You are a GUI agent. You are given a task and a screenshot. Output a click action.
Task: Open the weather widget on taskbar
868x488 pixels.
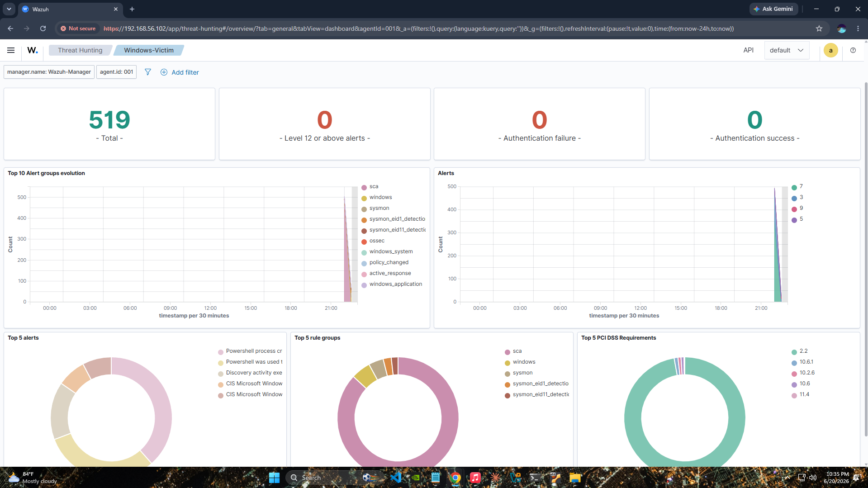pos(33,478)
